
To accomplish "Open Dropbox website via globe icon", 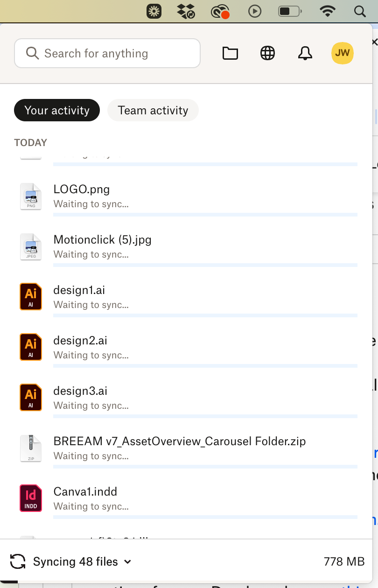I will (x=267, y=54).
